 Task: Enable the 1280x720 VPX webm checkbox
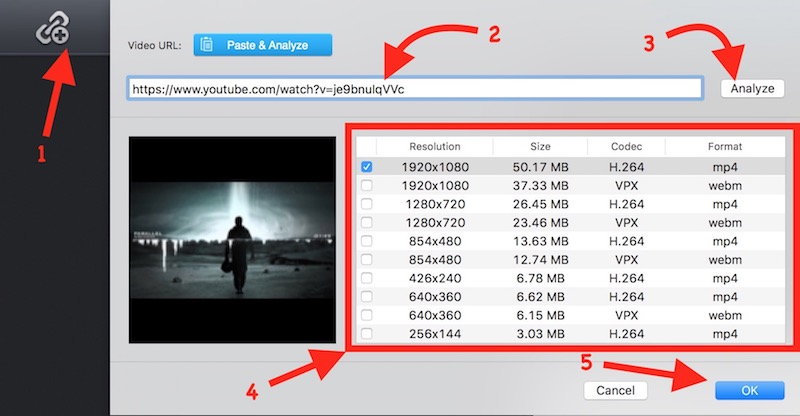click(x=367, y=222)
